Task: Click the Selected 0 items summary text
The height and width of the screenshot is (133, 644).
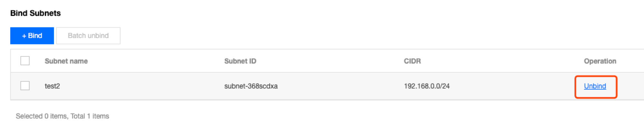Action: (x=42, y=116)
